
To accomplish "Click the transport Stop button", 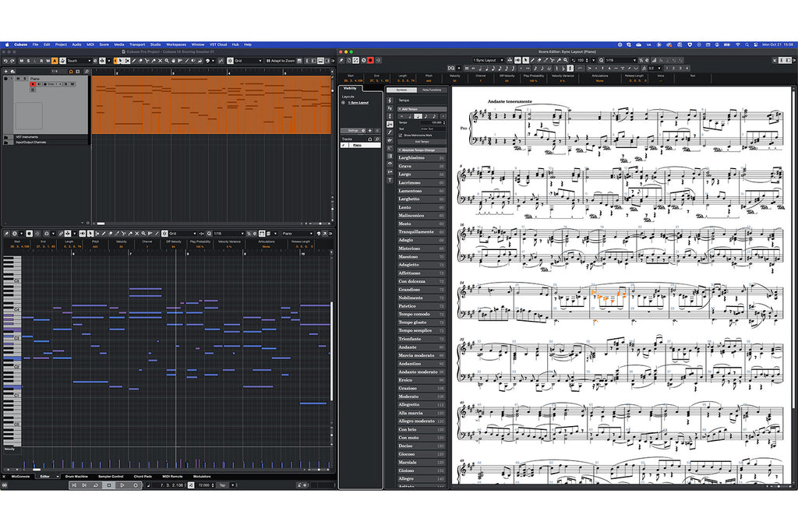I will (109, 485).
